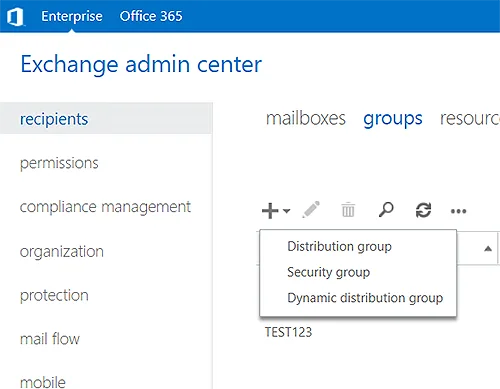This screenshot has width=500, height=389.
Task: Go to compliance management
Action: click(105, 207)
